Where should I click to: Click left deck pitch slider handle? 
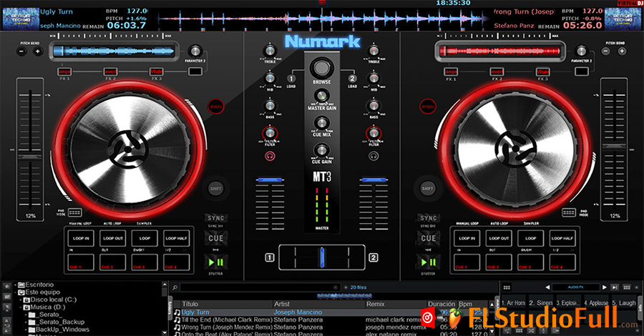click(x=29, y=157)
